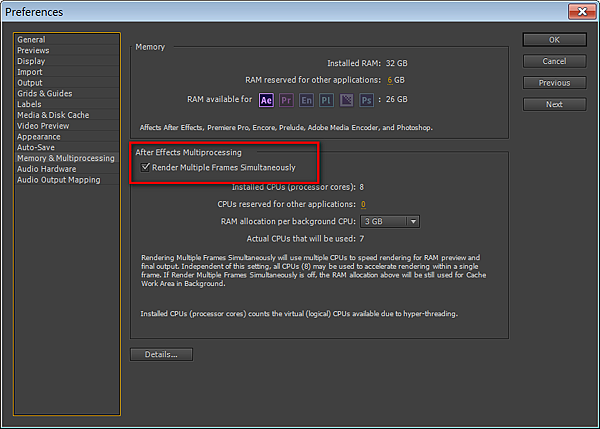Click the After Effects (Ae) icon
The image size is (600, 429).
coord(266,100)
